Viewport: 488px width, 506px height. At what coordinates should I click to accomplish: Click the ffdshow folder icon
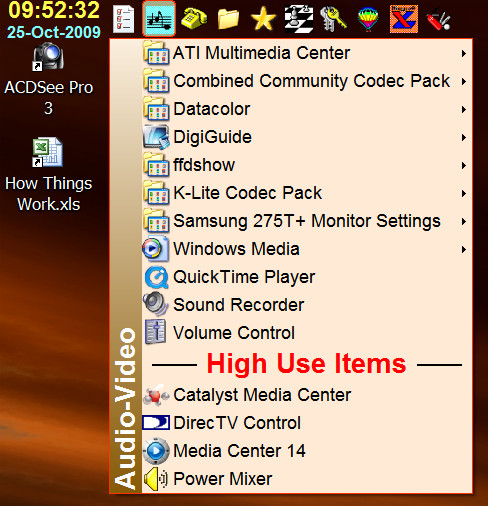click(155, 165)
